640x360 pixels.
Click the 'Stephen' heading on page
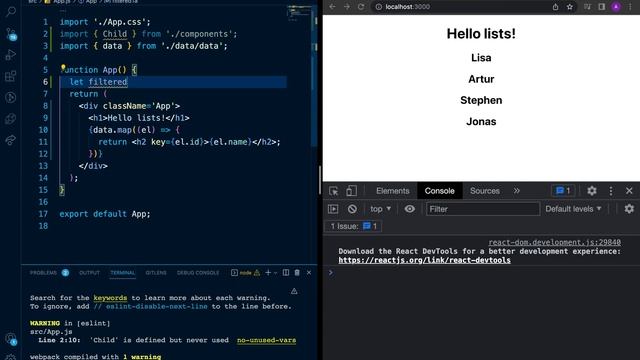click(481, 100)
